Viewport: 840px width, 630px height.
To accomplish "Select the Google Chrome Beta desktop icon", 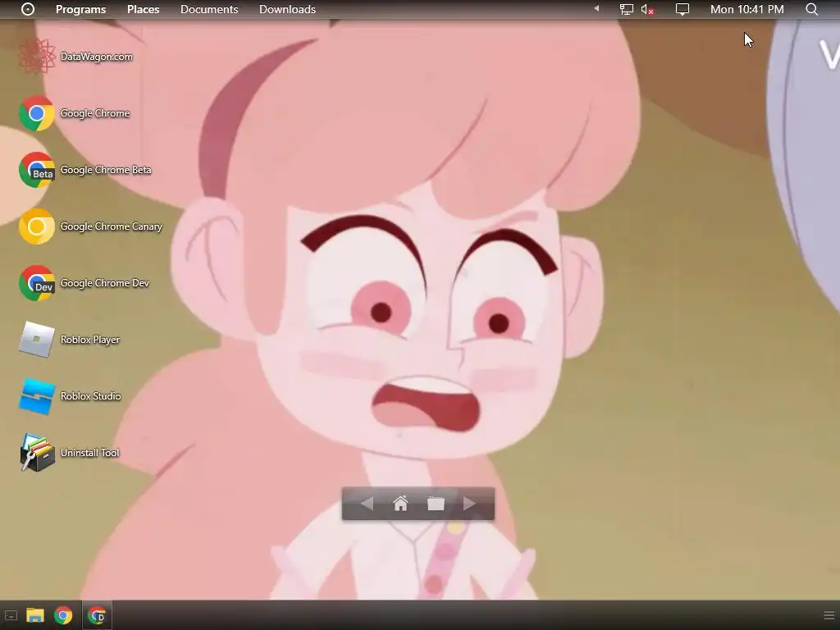I will (x=37, y=170).
